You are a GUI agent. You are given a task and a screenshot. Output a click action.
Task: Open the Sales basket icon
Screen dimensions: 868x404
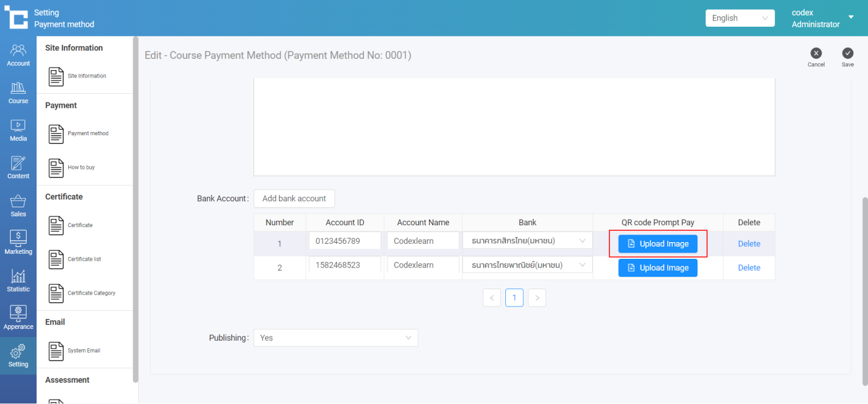tap(18, 205)
